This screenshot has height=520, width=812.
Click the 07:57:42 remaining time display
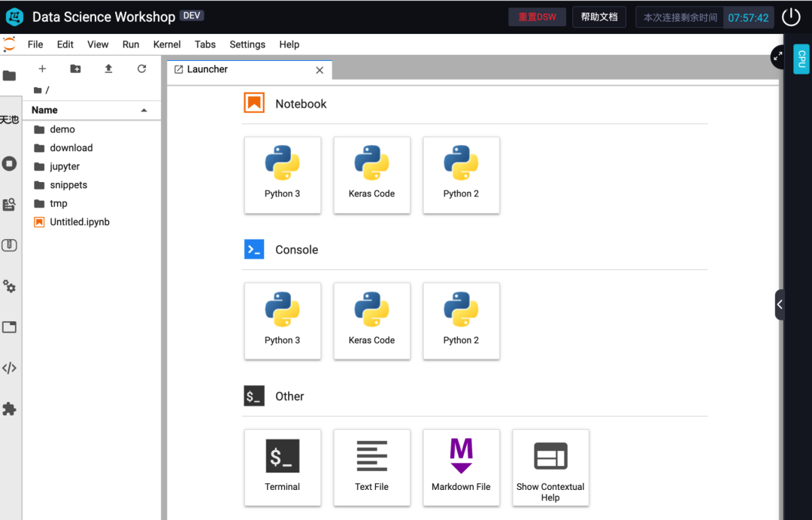[748, 17]
